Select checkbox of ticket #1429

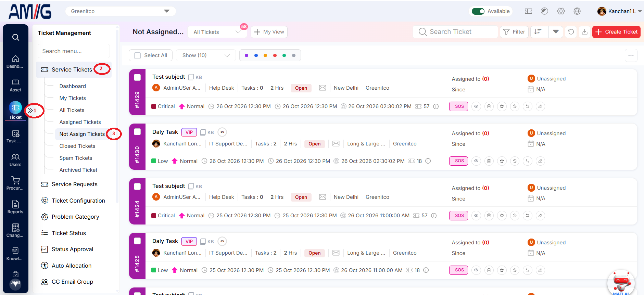pyautogui.click(x=137, y=77)
